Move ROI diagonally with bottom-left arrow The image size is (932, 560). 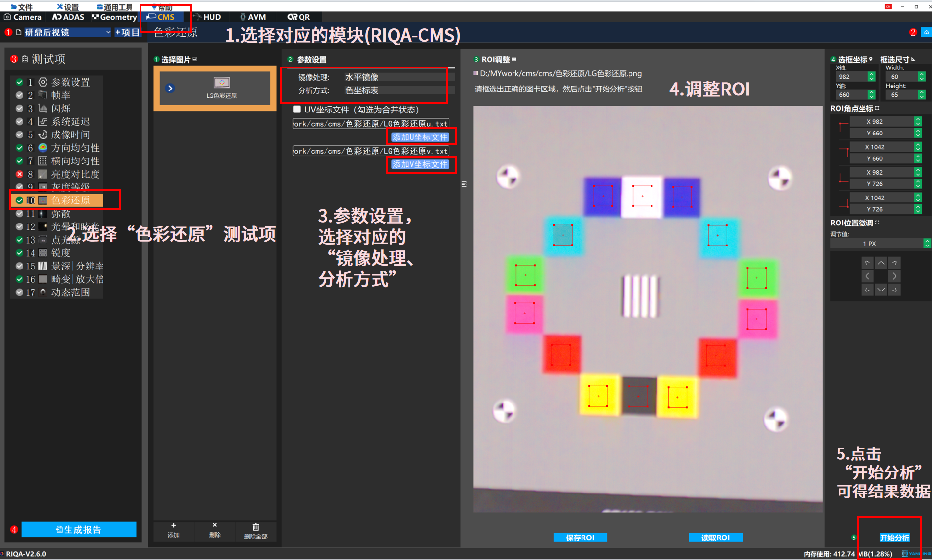[x=867, y=290]
